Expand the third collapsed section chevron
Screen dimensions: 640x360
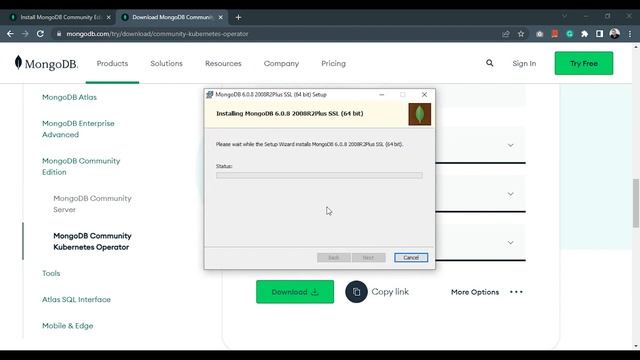(x=511, y=242)
